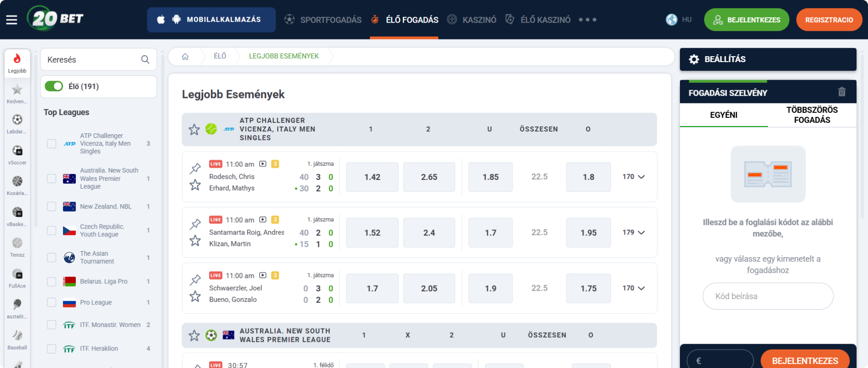
Task: Expand 179 markets for Santamarta Roig match
Action: click(634, 232)
